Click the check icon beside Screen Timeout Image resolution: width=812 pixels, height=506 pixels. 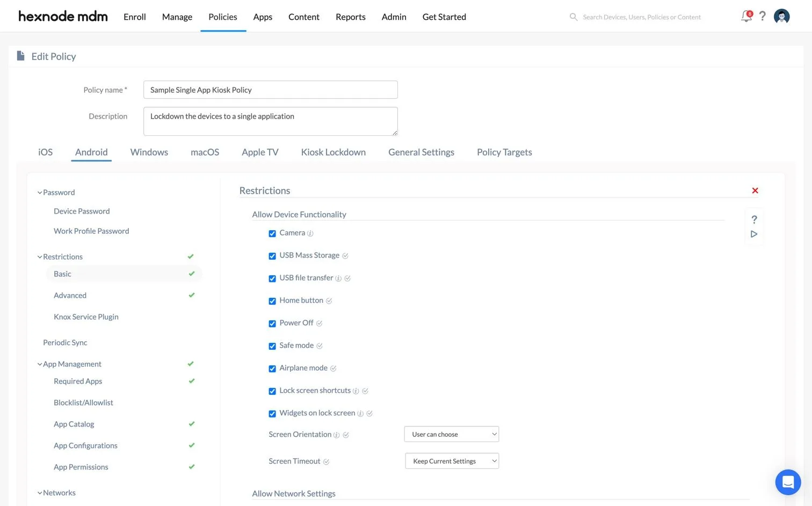pos(326,462)
